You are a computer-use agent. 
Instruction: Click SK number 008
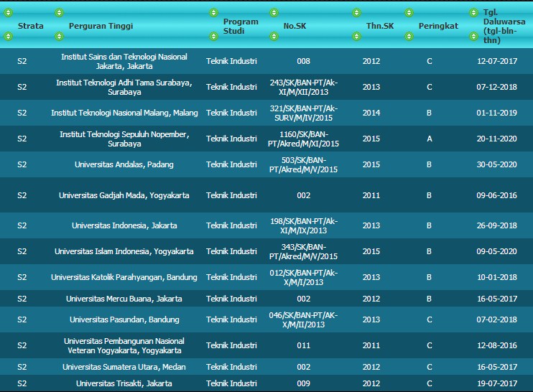coord(304,61)
